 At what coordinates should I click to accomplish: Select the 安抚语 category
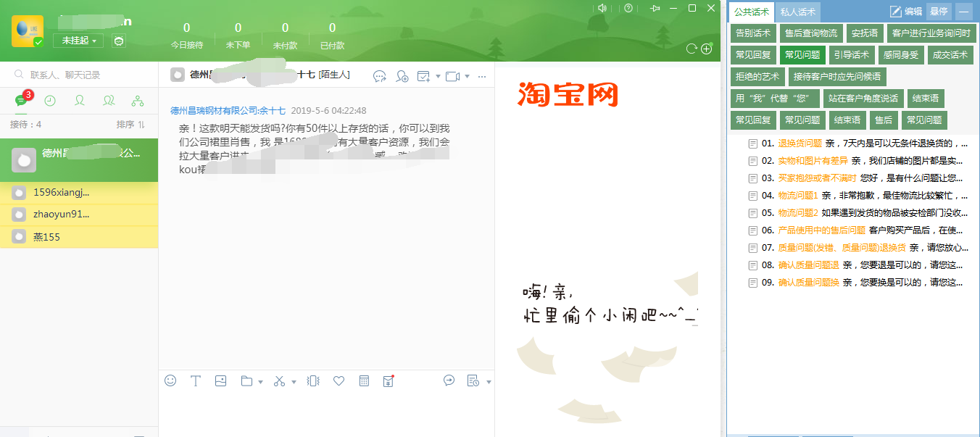click(x=865, y=33)
